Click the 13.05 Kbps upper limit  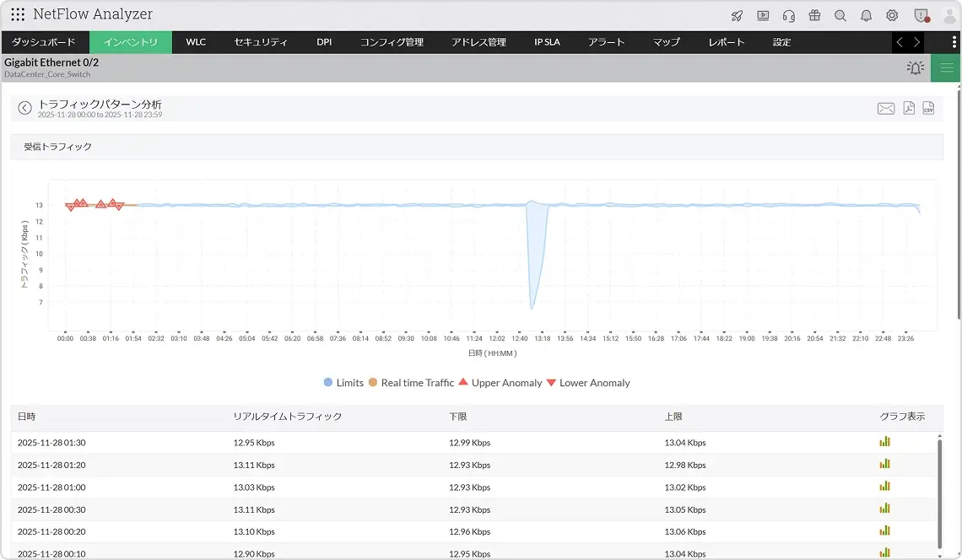click(x=684, y=509)
